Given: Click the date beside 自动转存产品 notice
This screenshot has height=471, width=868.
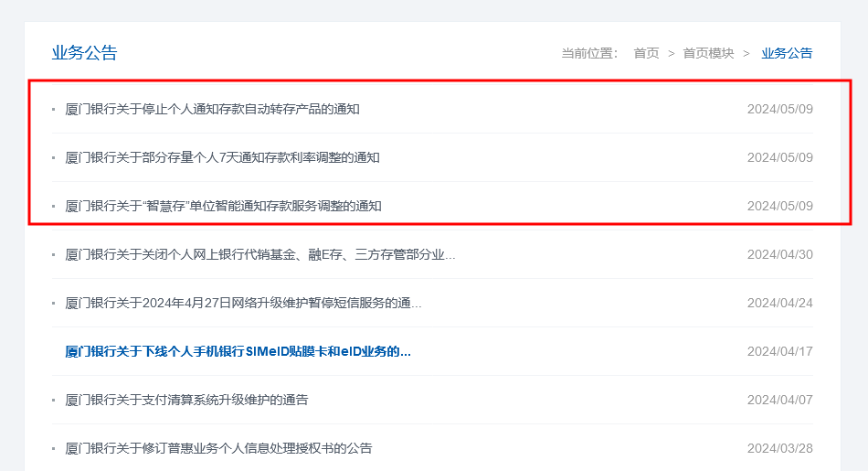Looking at the screenshot, I should pos(780,109).
